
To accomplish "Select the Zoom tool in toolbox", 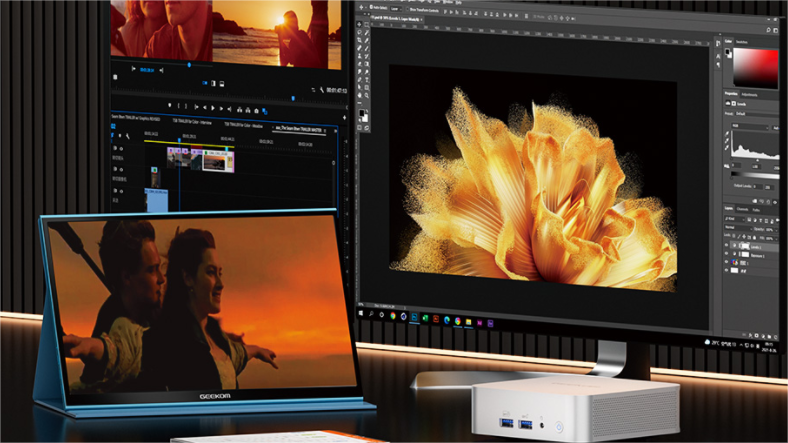I will pyautogui.click(x=366, y=95).
